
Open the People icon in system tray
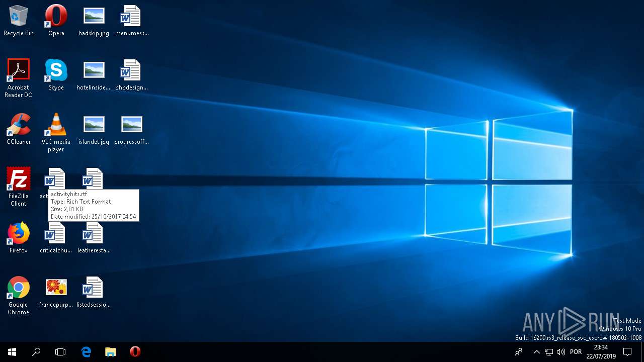[x=519, y=352]
